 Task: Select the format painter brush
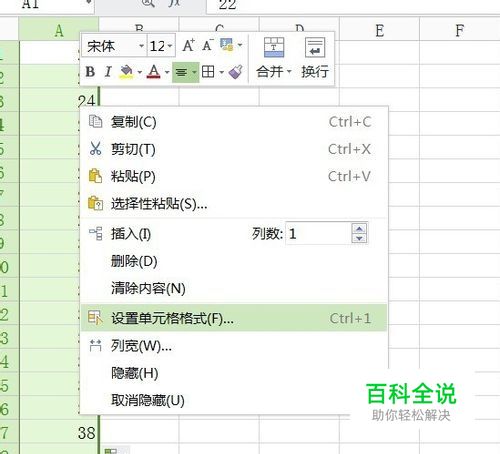click(236, 72)
